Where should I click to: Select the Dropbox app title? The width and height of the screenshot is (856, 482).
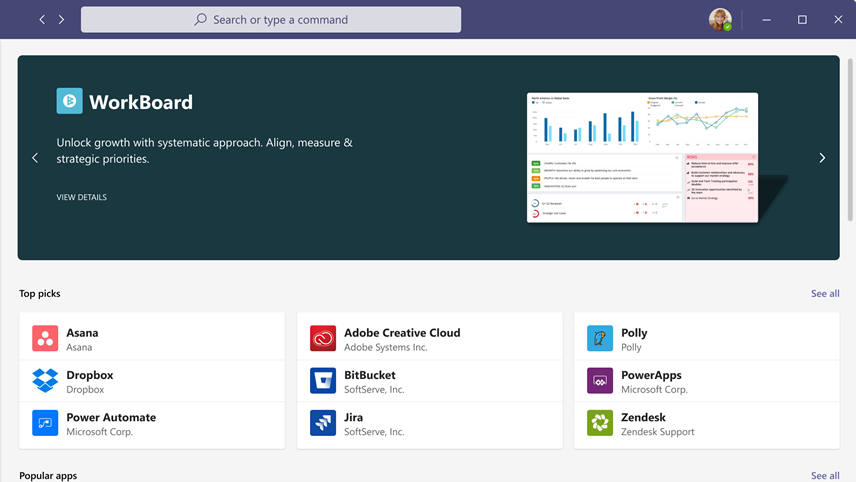click(90, 375)
